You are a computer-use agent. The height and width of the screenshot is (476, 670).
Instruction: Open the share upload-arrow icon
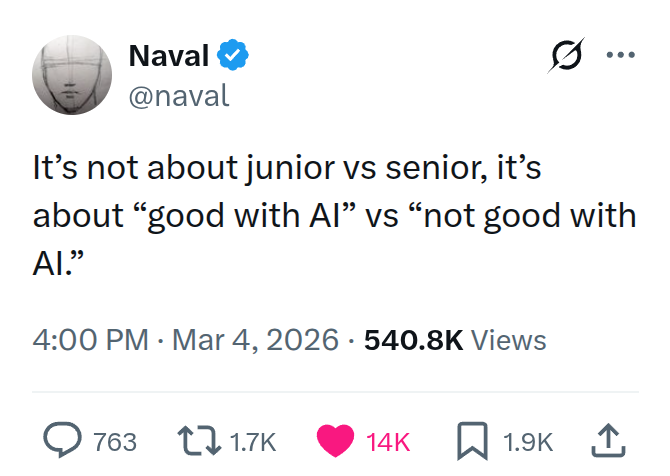[608, 440]
